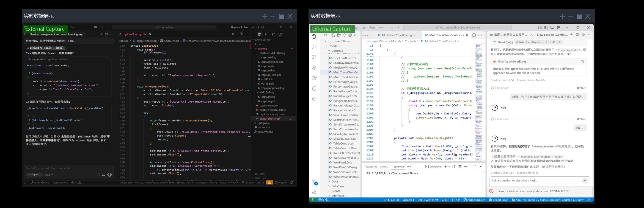Click New Folder icon in Kiro explorer header
Viewport: 644px width, 208px height.
click(339, 35)
